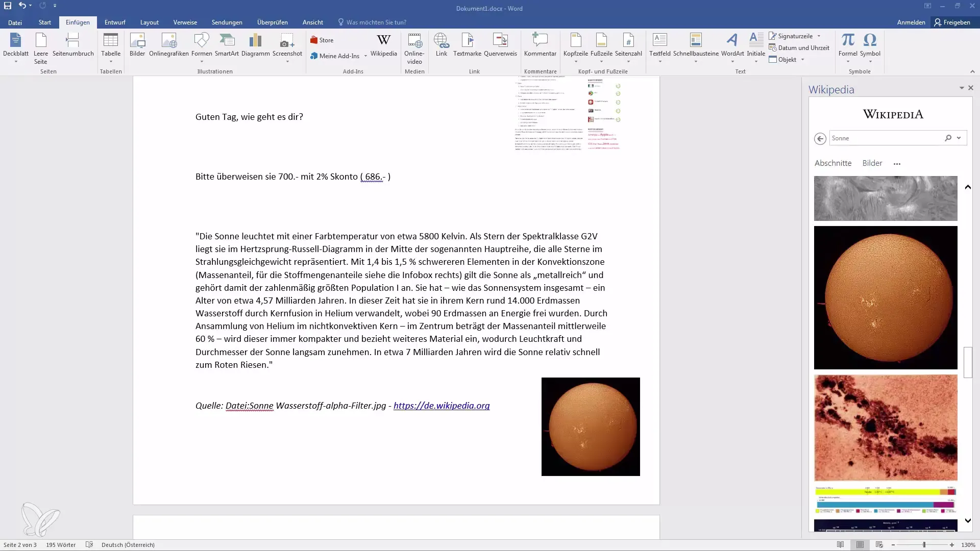Click the zoom slider handle
Screen dimensions: 980x551
(924, 545)
